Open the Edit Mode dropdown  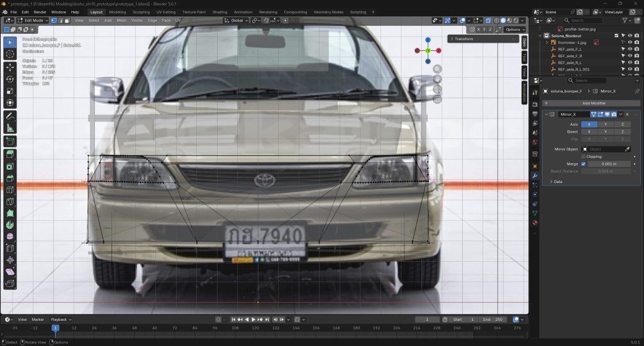[x=33, y=20]
